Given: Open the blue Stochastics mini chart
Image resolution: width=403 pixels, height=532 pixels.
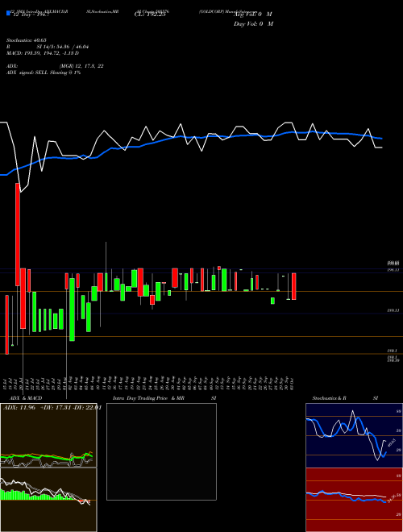Looking at the screenshot, I should [354, 435].
